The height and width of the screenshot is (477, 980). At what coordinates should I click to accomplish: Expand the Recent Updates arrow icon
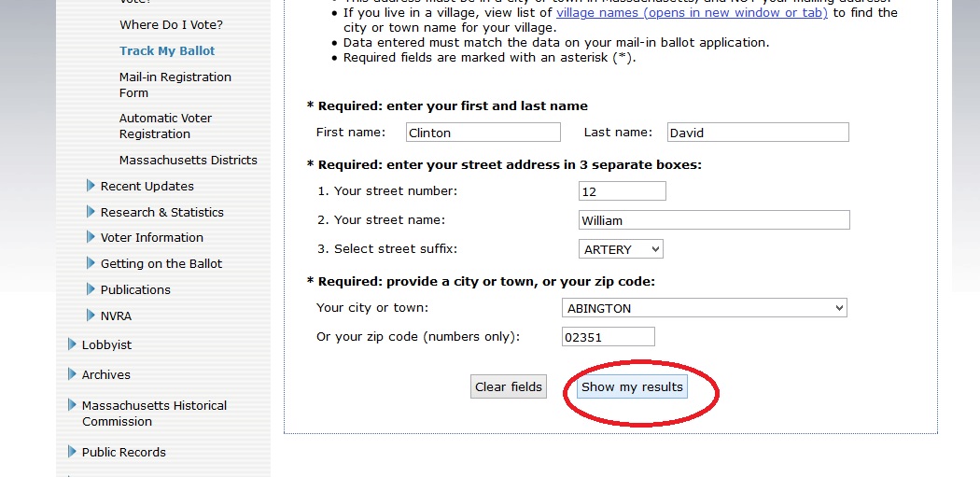pyautogui.click(x=91, y=186)
